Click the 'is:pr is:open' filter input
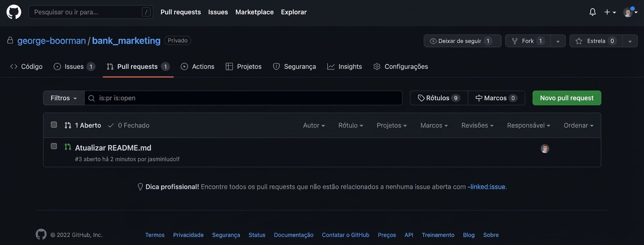The height and width of the screenshot is (245, 644). click(243, 98)
